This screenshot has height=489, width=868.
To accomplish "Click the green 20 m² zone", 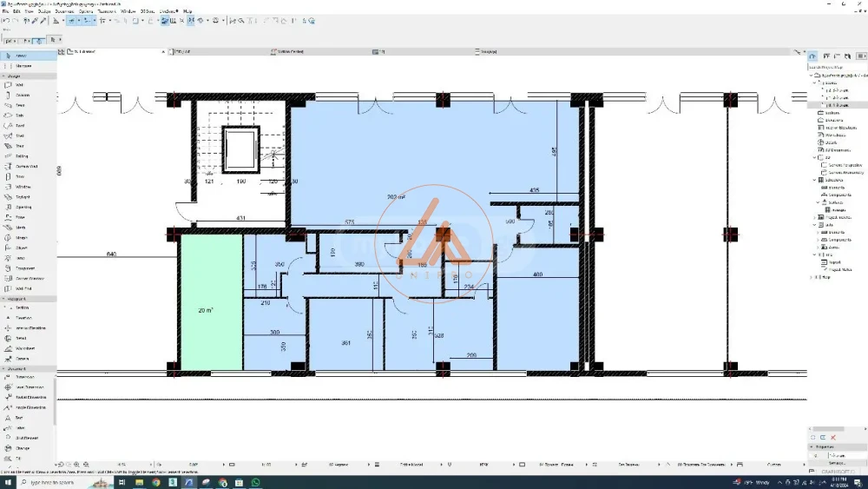I will click(x=210, y=304).
